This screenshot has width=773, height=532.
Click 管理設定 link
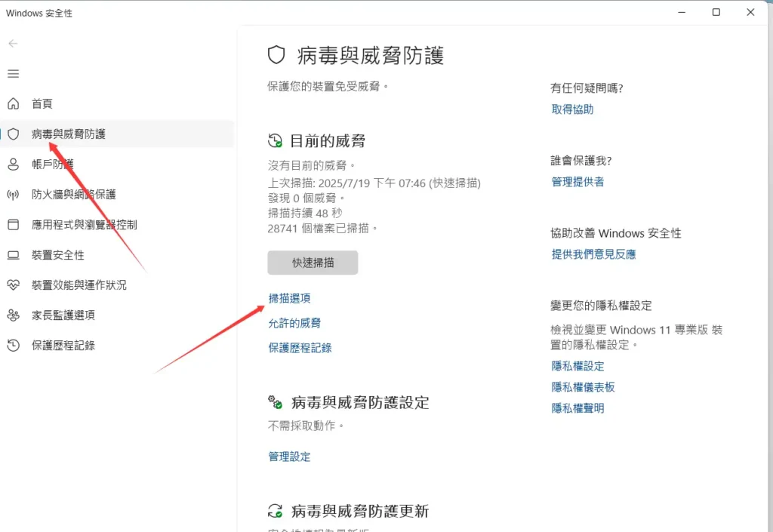point(289,457)
